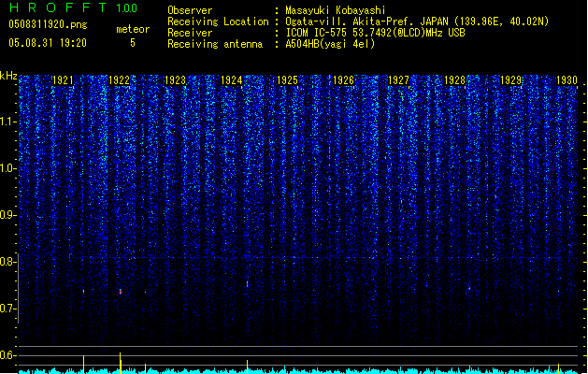
Task: Click the red meteor echo at 1922
Action: click(x=121, y=291)
